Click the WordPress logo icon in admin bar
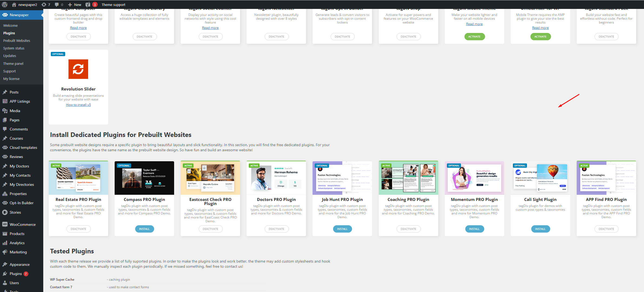Screen dimensions: 644x292 pos(5,5)
